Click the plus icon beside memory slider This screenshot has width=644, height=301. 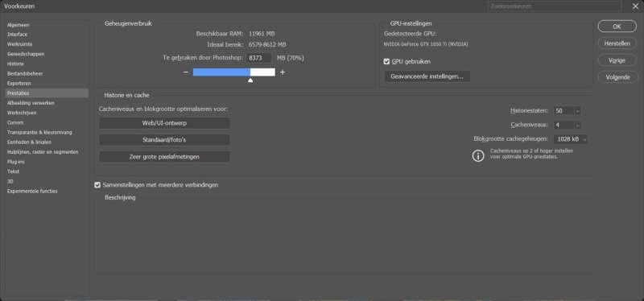[x=283, y=72]
